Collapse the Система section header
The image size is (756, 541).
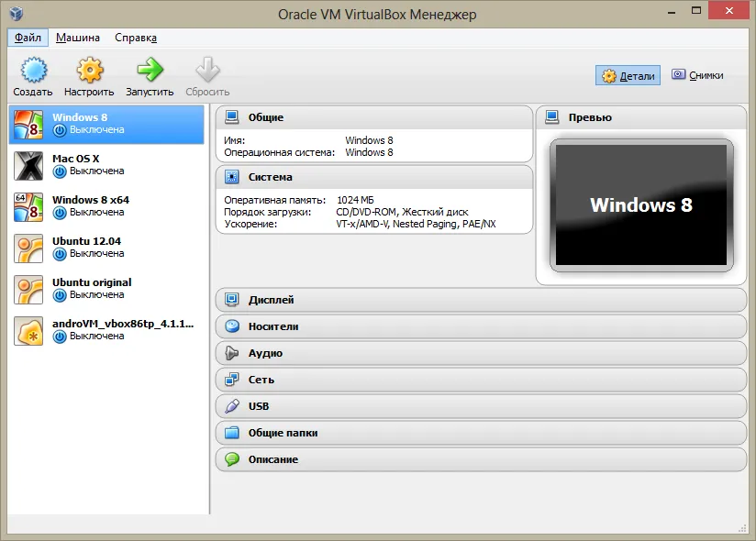point(374,177)
